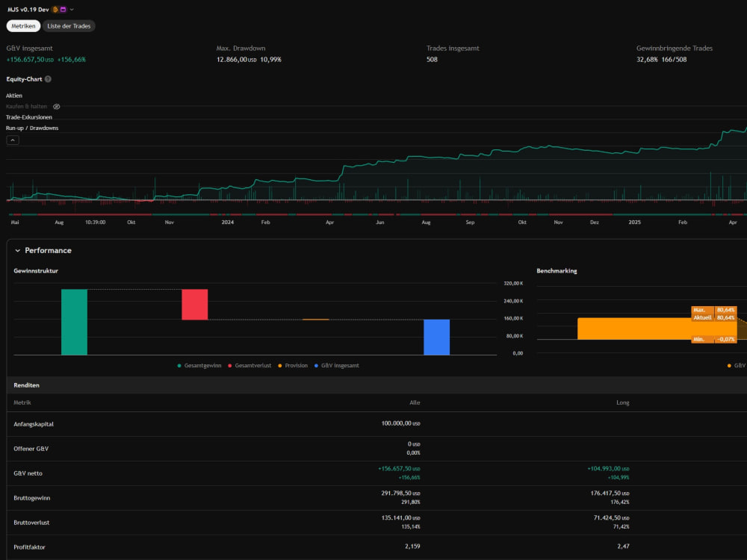
Task: Click the purple calendar icon beside the strategy name
Action: pyautogui.click(x=63, y=10)
